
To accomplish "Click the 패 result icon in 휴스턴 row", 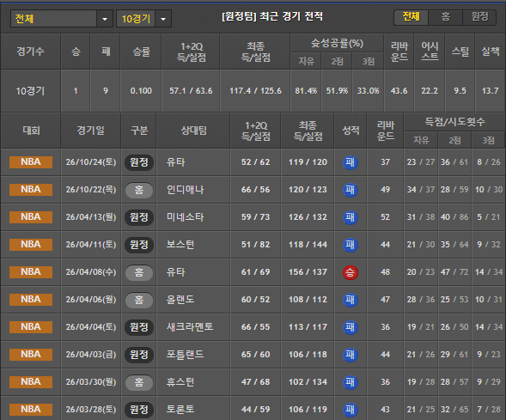I will (x=351, y=382).
